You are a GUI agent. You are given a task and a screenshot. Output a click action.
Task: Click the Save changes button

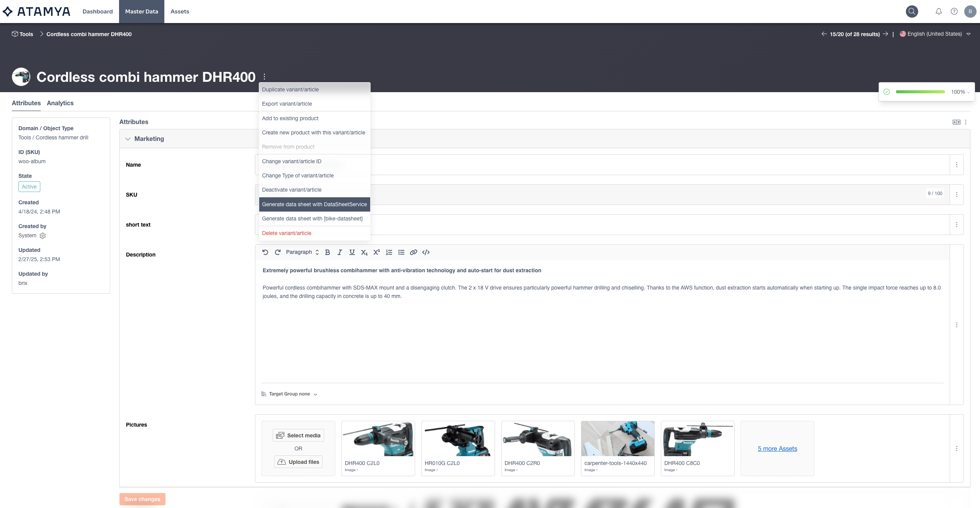142,499
